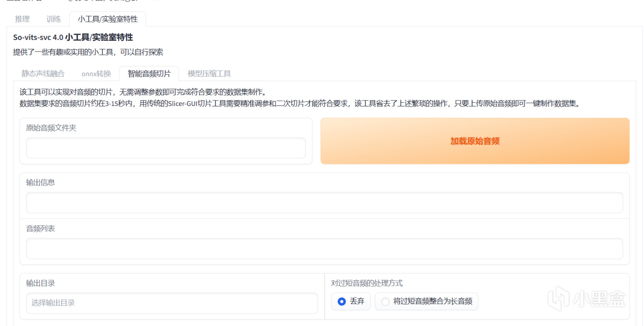
Task: Select the 丢弃 radio option
Action: [351, 302]
